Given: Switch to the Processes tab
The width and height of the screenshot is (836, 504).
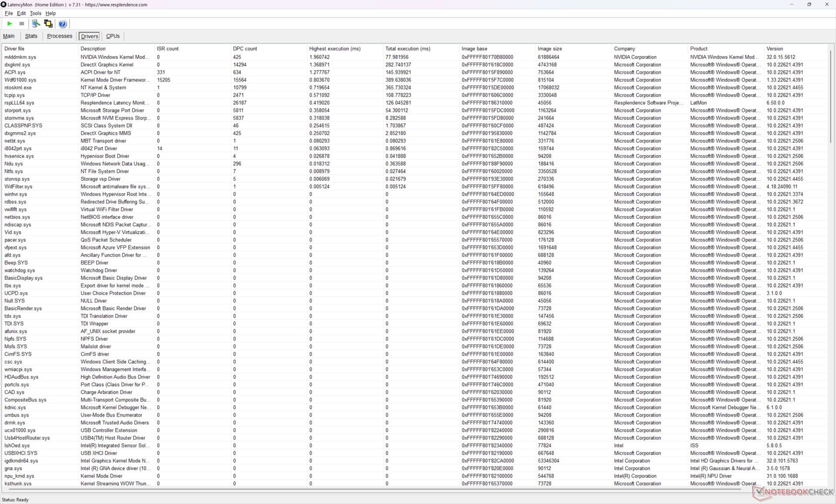Looking at the screenshot, I should tap(59, 36).
